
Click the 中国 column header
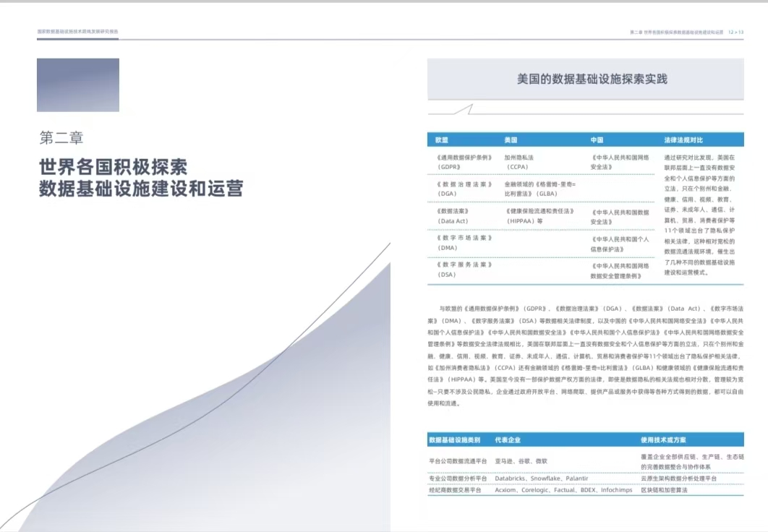pos(597,140)
